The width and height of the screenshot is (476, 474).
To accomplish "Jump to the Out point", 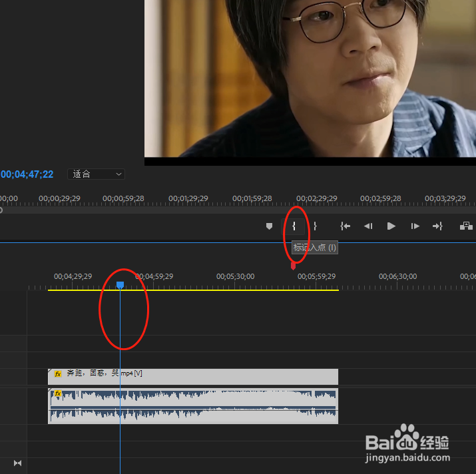I will point(437,226).
